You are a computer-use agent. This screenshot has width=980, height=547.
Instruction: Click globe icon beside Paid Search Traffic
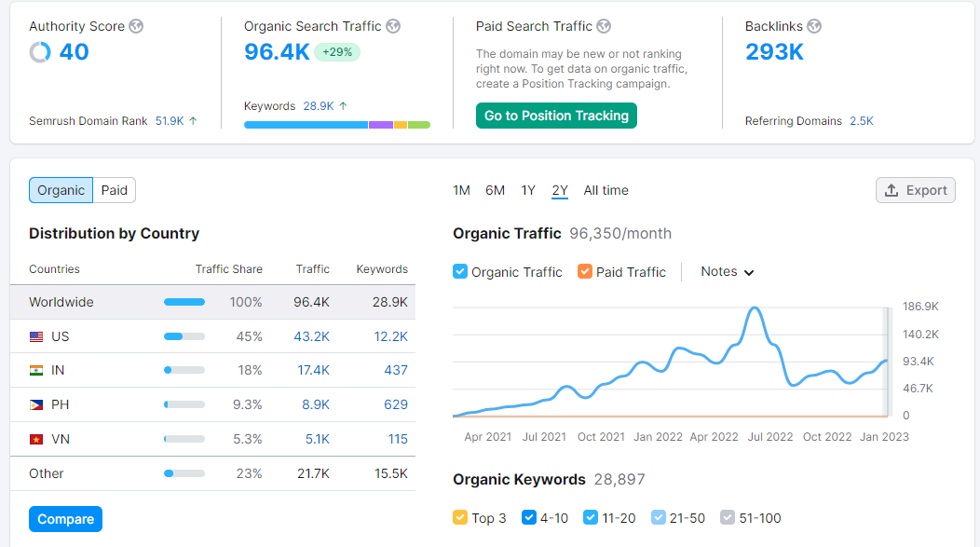point(604,26)
